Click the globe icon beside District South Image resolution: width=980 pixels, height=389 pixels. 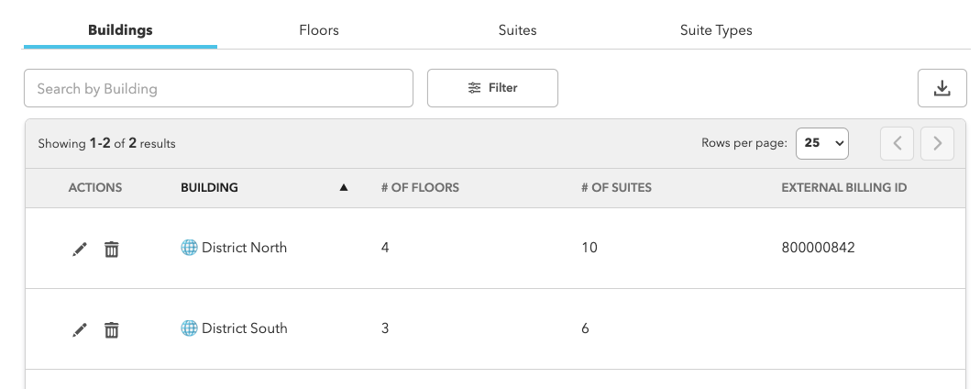pos(189,328)
